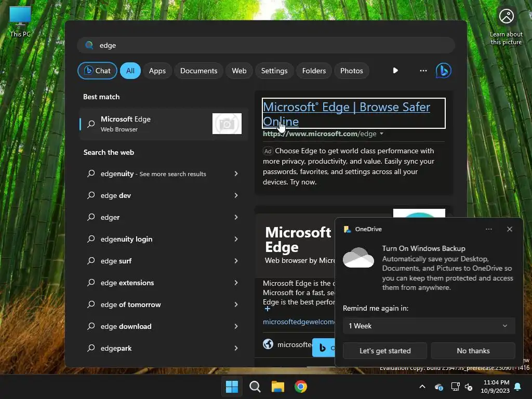Expand the edge of tomorrow suggestion arrow

pos(236,304)
